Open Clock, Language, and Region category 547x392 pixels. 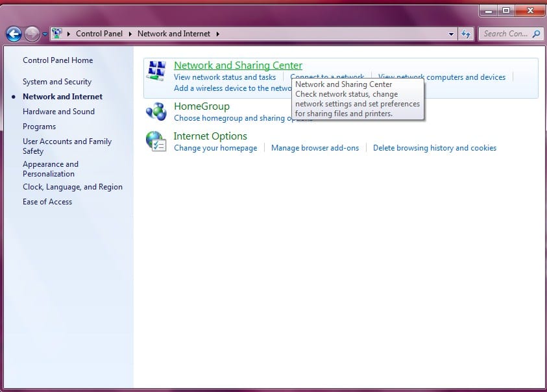pyautogui.click(x=73, y=187)
